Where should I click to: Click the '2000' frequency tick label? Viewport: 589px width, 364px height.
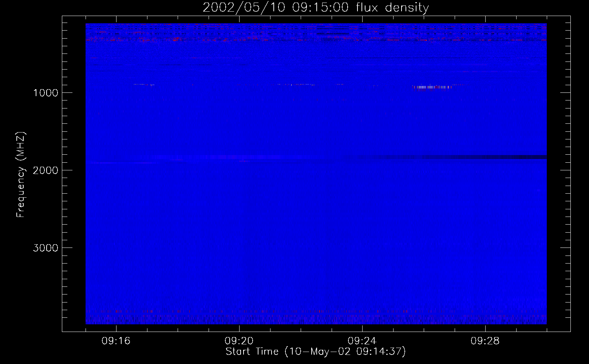click(x=46, y=170)
